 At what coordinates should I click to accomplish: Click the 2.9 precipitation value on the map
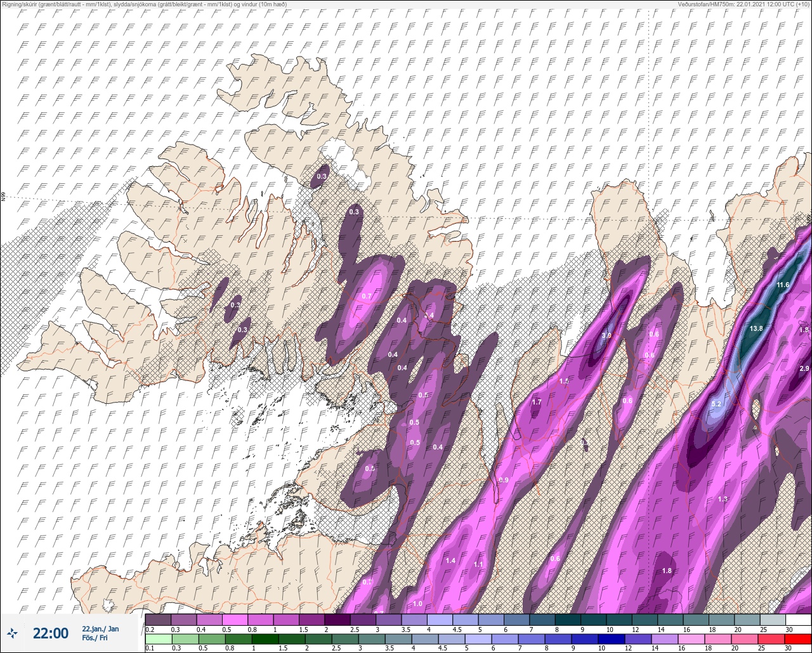point(804,368)
